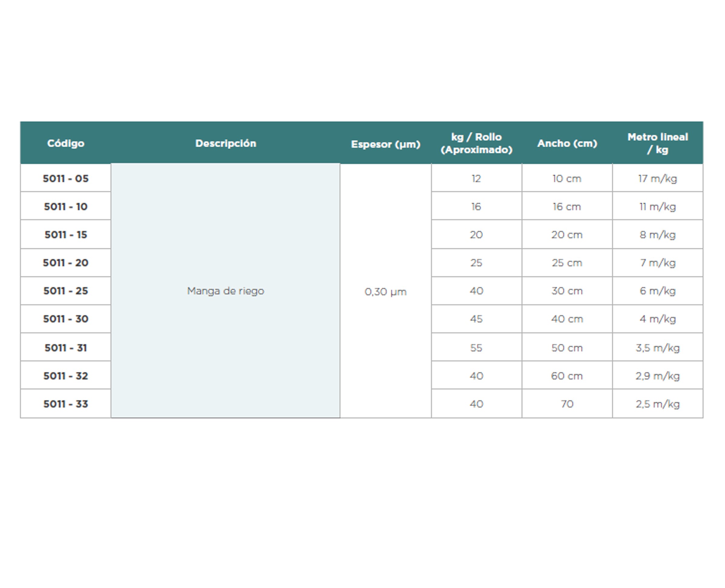The width and height of the screenshot is (725, 588).
Task: Click the 7 m/kg cell
Action: (657, 263)
